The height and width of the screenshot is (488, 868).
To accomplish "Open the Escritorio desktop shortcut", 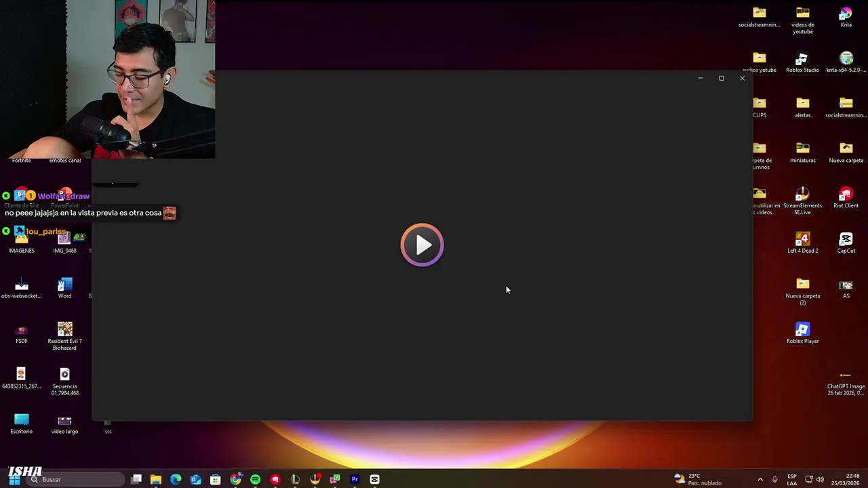I will click(21, 424).
